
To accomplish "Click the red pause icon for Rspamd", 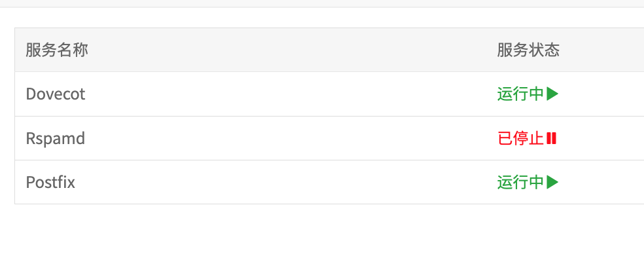I will (x=551, y=138).
